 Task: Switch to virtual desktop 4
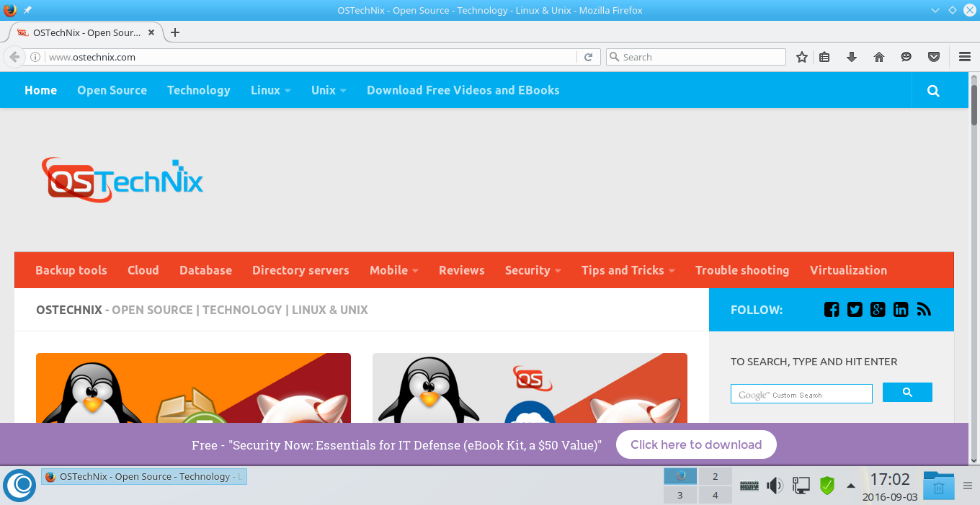tap(715, 495)
